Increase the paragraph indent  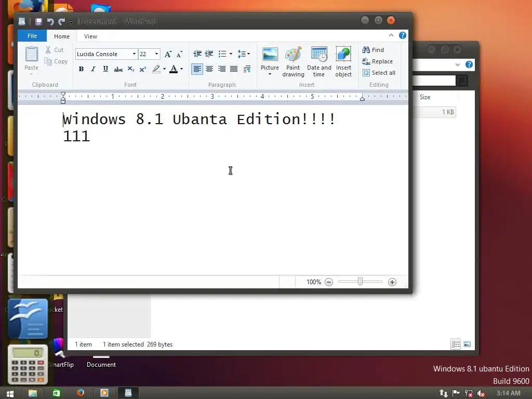209,54
